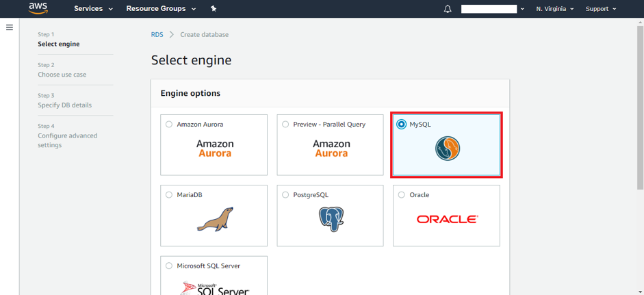Viewport: 644px width, 295px height.
Task: Click the Oracle logo
Action: (x=448, y=220)
